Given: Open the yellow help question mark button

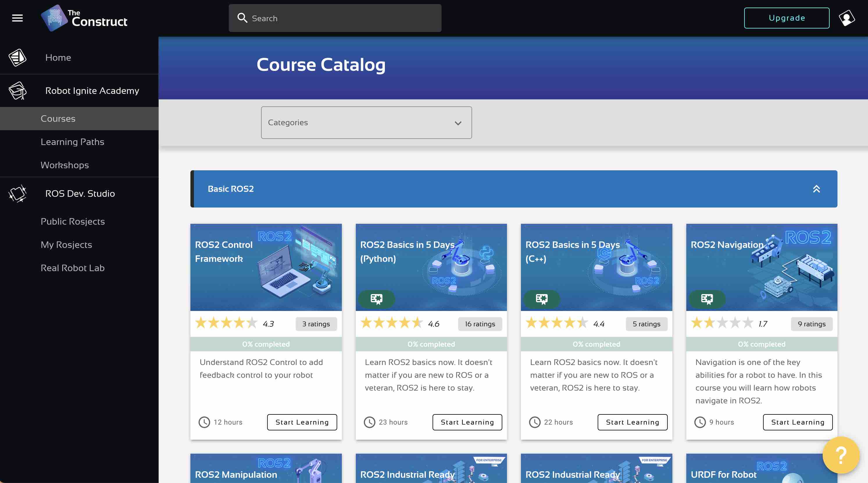Looking at the screenshot, I should [x=841, y=455].
